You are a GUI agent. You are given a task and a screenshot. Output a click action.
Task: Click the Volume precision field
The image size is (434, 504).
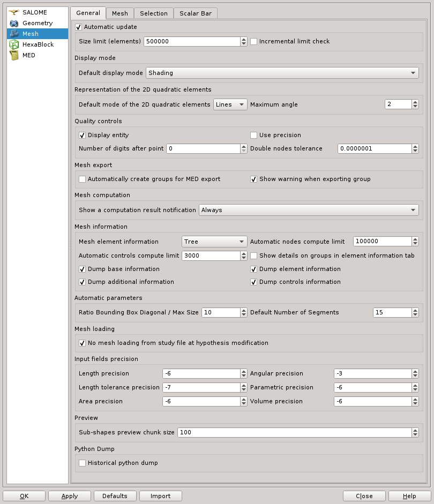(373, 402)
